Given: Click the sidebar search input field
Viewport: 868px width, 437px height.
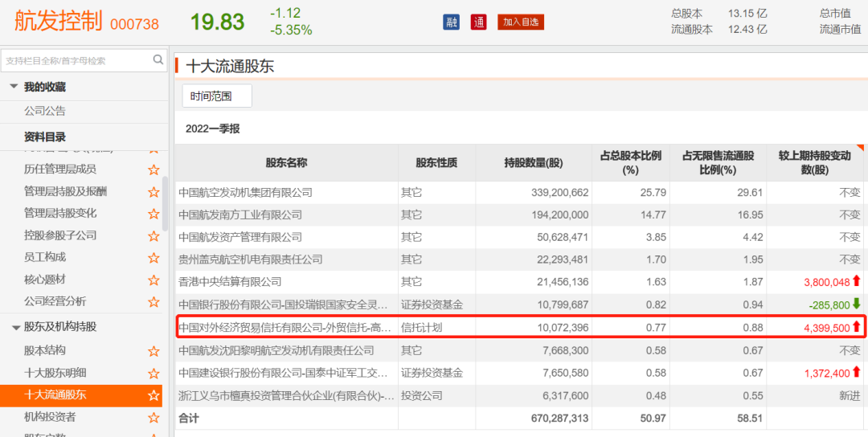Looking at the screenshot, I should [x=76, y=60].
